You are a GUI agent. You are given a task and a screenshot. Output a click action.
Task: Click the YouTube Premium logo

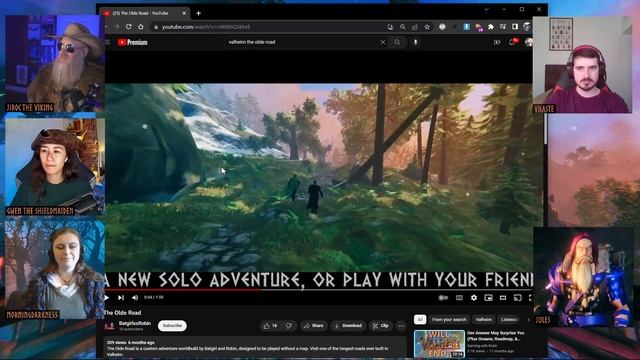point(132,42)
